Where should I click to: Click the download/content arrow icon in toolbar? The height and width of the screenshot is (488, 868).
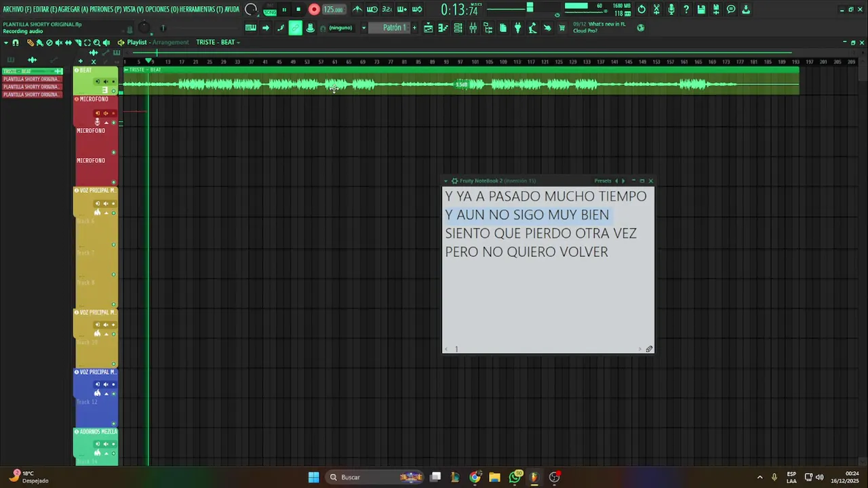pos(746,9)
